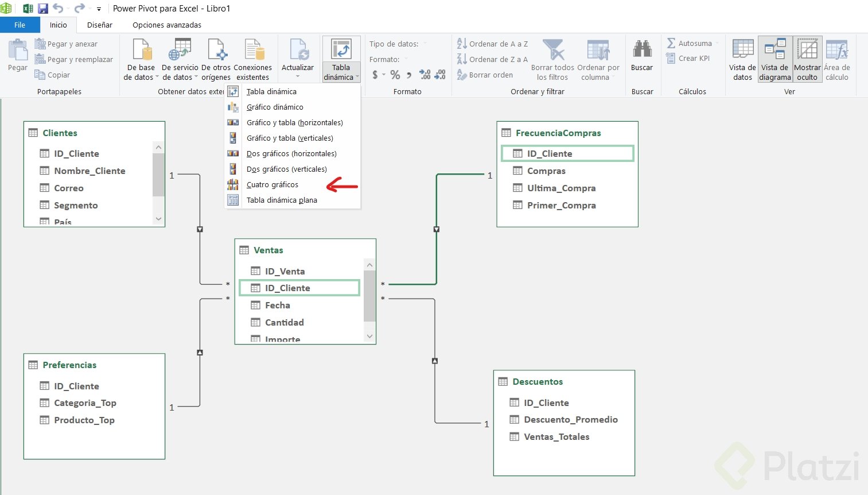The width and height of the screenshot is (868, 495).
Task: Switch to the Inicio tab
Action: tap(59, 25)
